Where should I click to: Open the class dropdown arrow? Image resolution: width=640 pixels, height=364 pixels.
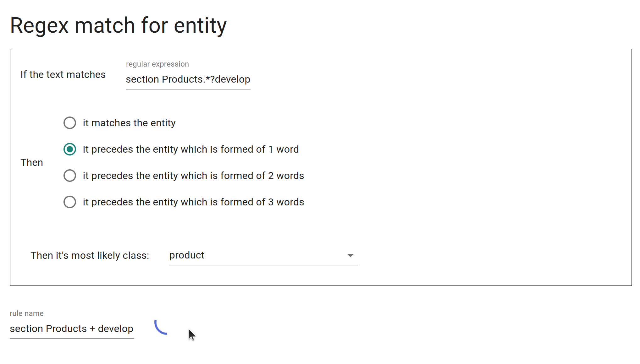pyautogui.click(x=350, y=255)
